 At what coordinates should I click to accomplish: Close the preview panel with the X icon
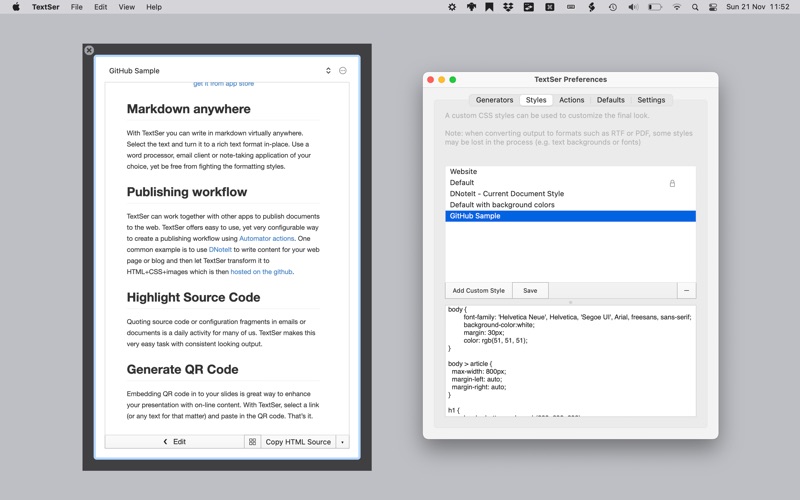(x=89, y=50)
